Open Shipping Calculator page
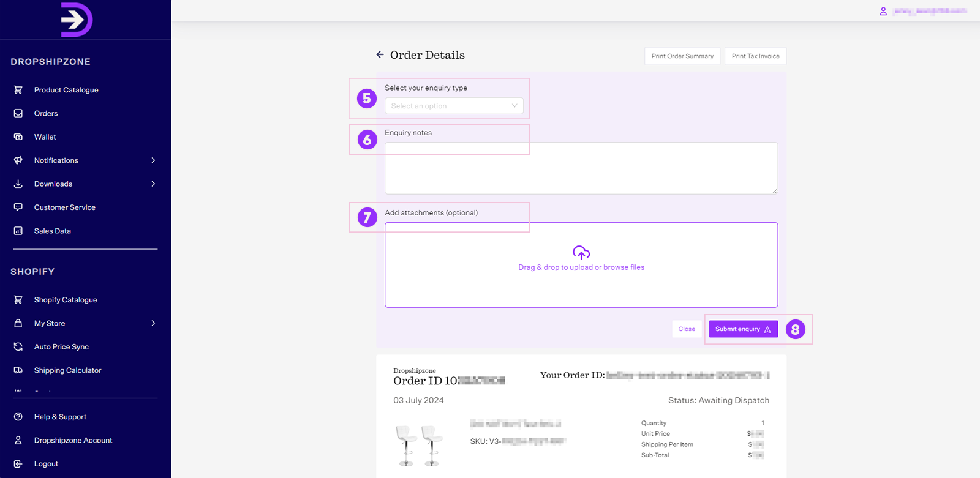 (68, 370)
